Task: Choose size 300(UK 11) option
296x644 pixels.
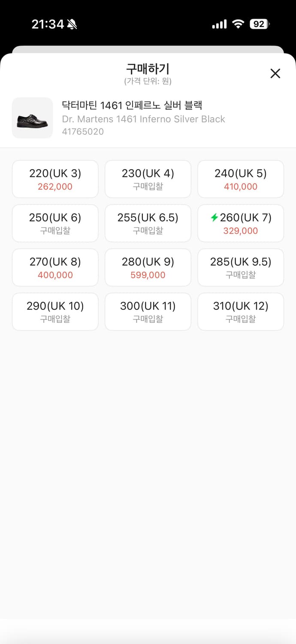Action: click(148, 312)
